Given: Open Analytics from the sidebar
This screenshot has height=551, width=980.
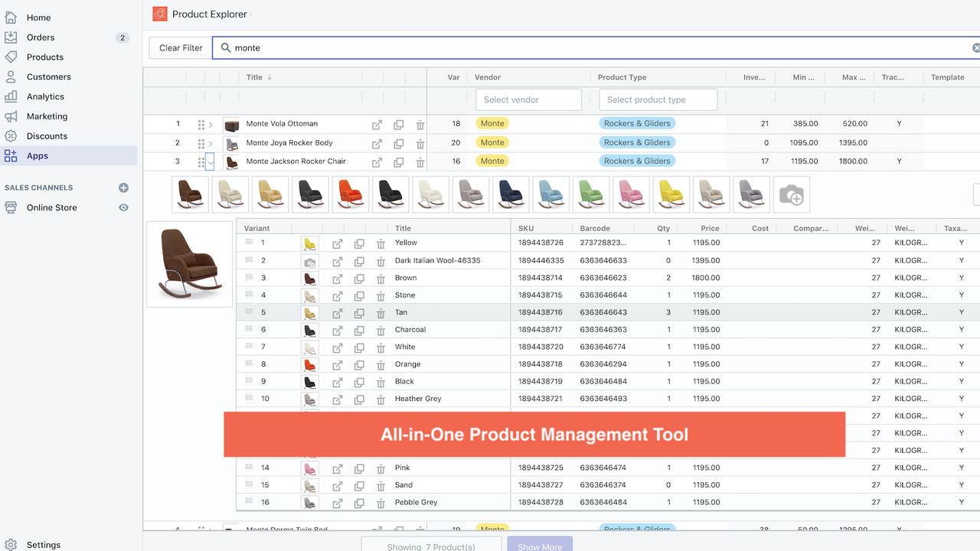Looking at the screenshot, I should (x=45, y=96).
